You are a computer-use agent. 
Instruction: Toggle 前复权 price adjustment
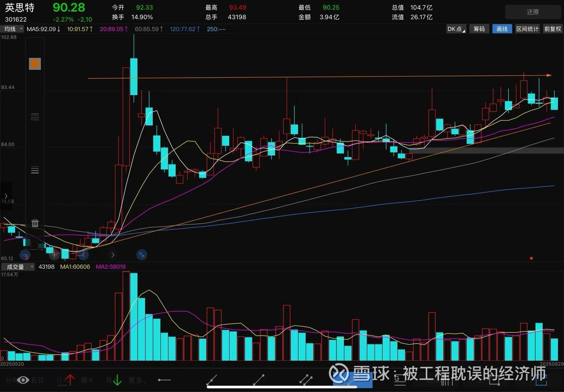tap(552, 29)
